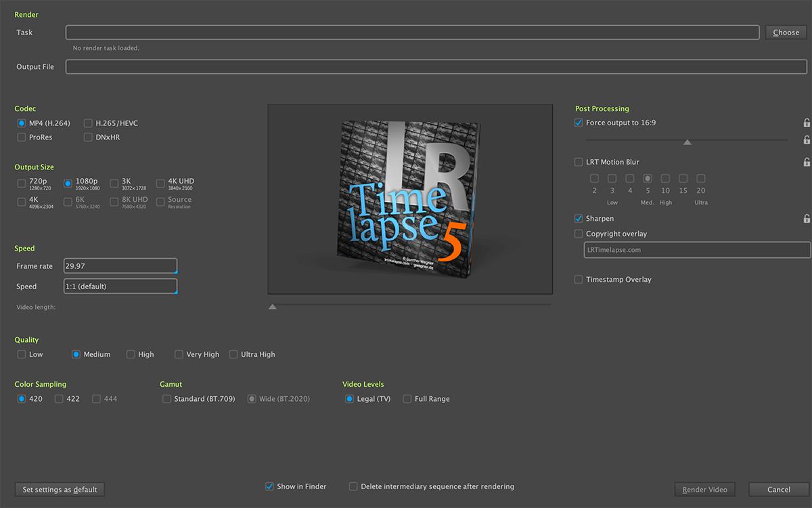The image size is (812, 508).
Task: Choose the H.265/HEVC codec option
Action: point(89,123)
